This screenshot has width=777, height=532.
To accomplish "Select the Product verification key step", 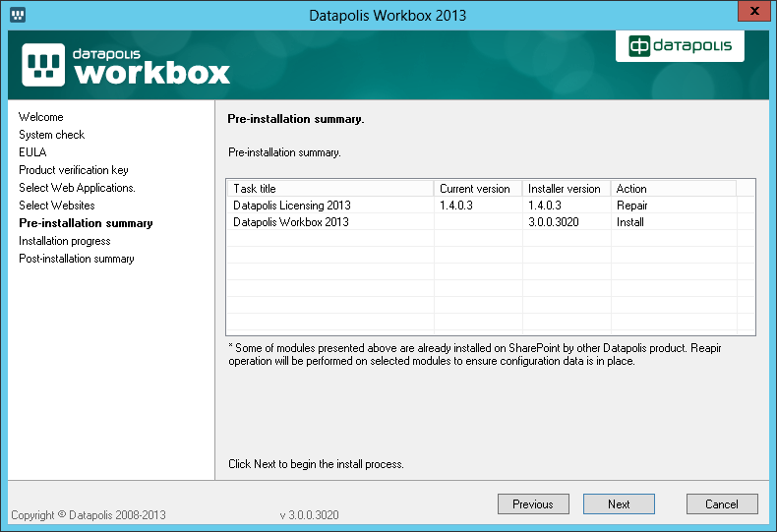I will 74,170.
